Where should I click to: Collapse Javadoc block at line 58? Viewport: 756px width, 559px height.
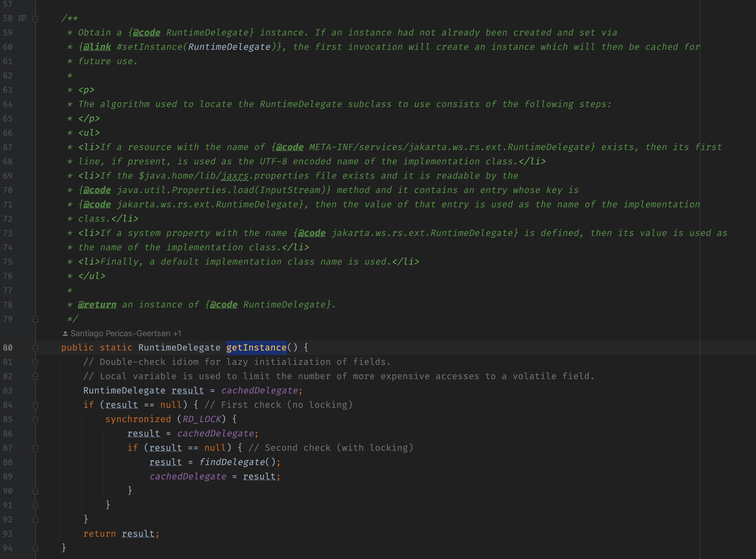[36, 19]
